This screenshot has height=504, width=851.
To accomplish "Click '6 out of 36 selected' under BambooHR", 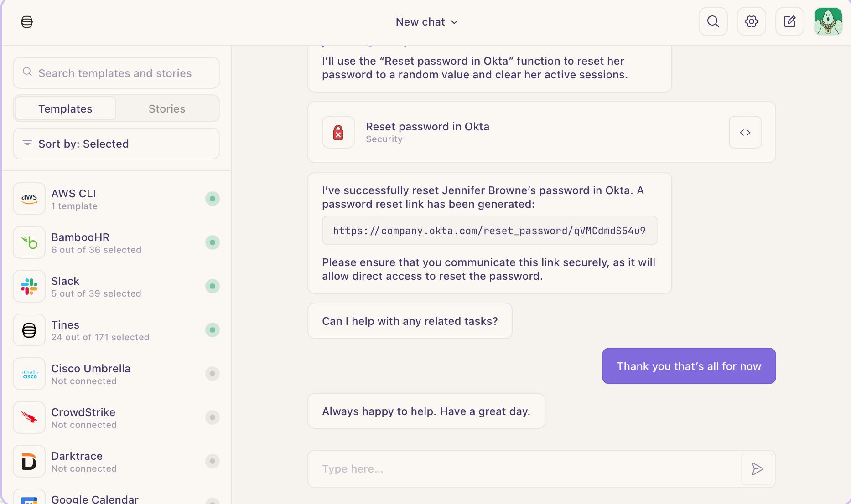I will click(x=96, y=250).
